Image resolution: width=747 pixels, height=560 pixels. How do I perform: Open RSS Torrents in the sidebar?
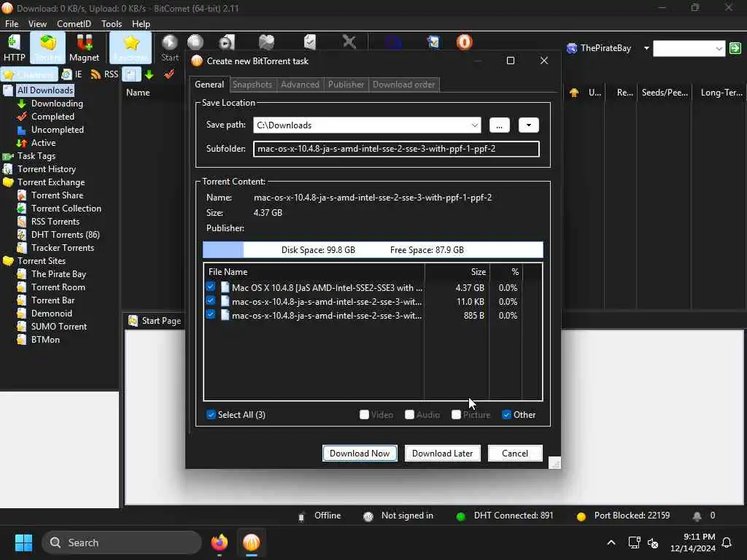[55, 222]
